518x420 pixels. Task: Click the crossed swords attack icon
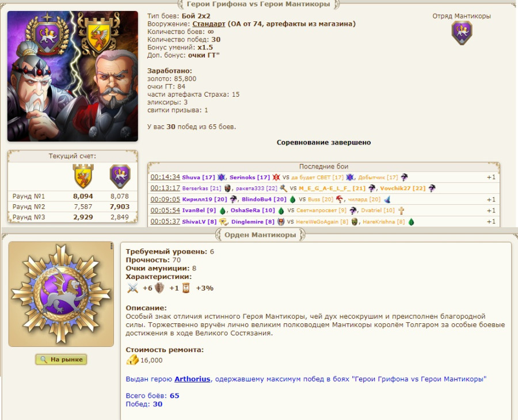coord(133,288)
